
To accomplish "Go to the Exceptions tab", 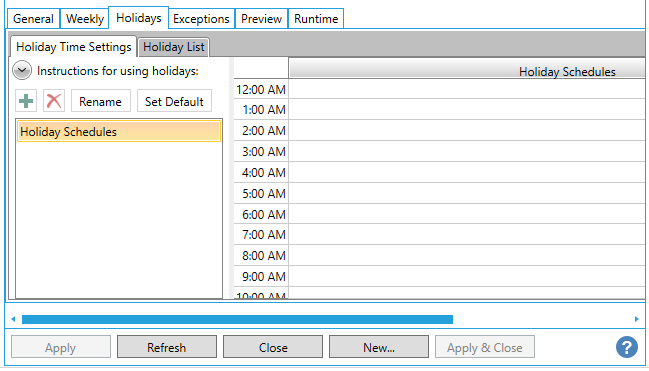I will click(x=201, y=19).
